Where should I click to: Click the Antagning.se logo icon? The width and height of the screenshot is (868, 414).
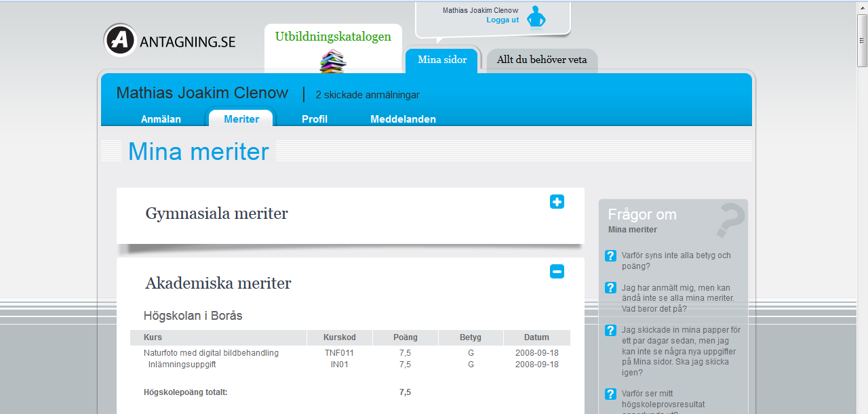tap(120, 40)
